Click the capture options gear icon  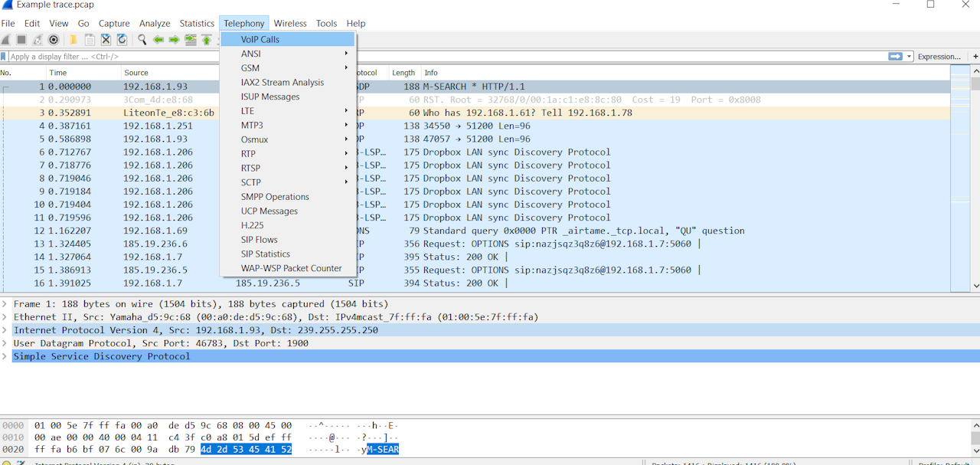54,40
